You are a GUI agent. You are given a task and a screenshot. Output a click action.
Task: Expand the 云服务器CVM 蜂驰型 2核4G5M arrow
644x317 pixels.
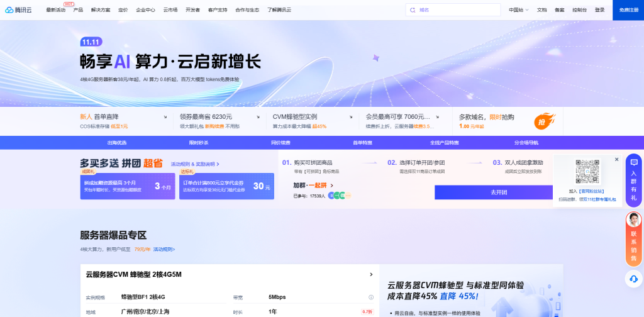point(371,274)
